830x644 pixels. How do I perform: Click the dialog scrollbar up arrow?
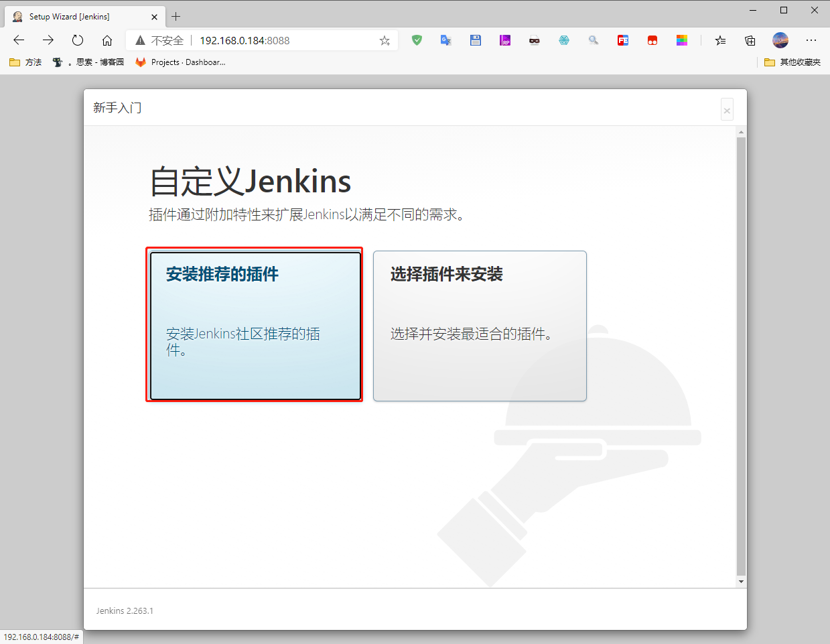[741, 132]
